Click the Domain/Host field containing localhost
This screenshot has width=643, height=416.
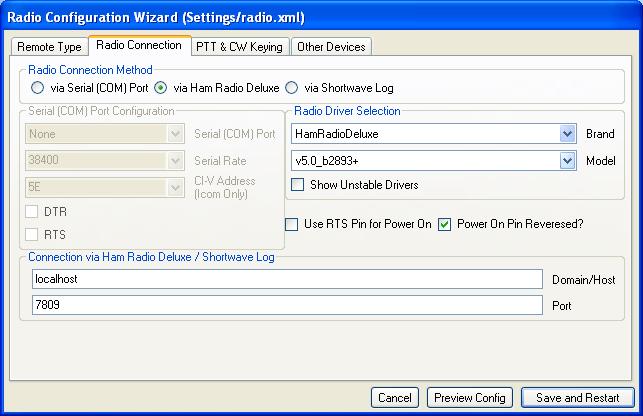point(286,279)
